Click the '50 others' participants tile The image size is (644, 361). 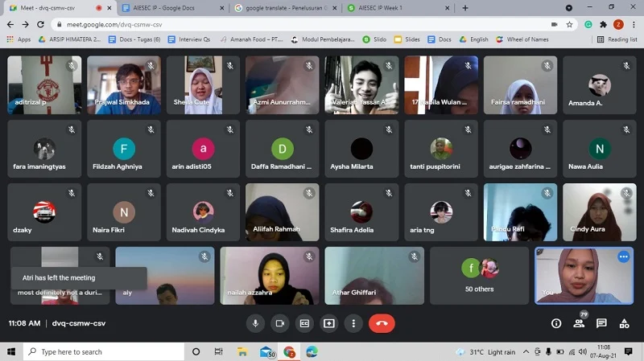pos(480,275)
